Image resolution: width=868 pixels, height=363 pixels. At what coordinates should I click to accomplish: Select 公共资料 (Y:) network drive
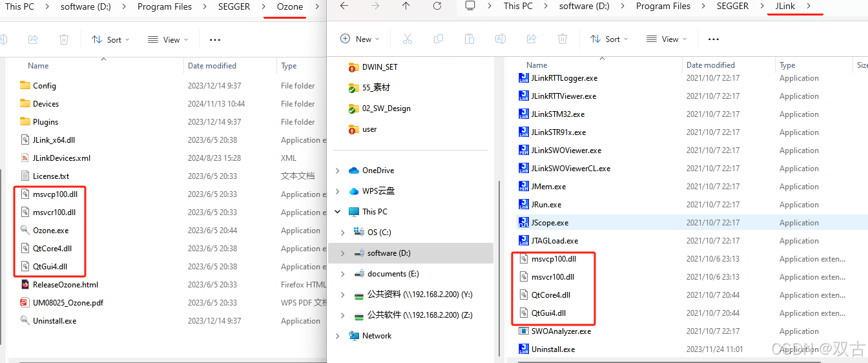click(x=420, y=295)
